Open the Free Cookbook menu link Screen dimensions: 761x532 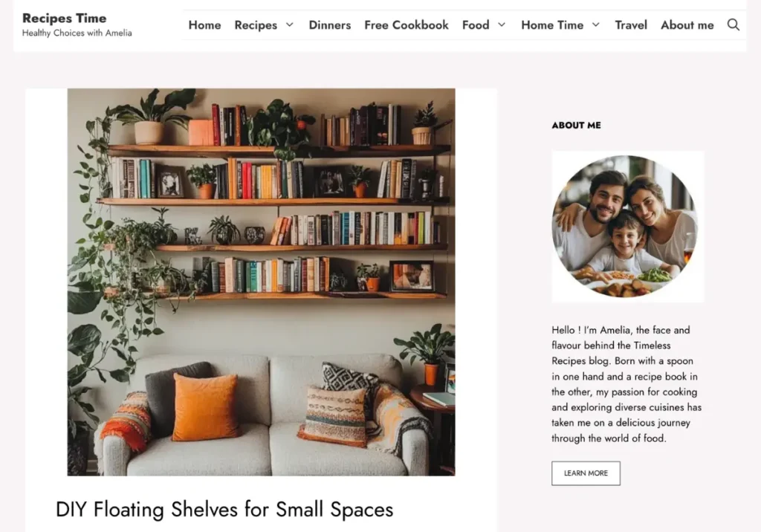[x=407, y=25]
